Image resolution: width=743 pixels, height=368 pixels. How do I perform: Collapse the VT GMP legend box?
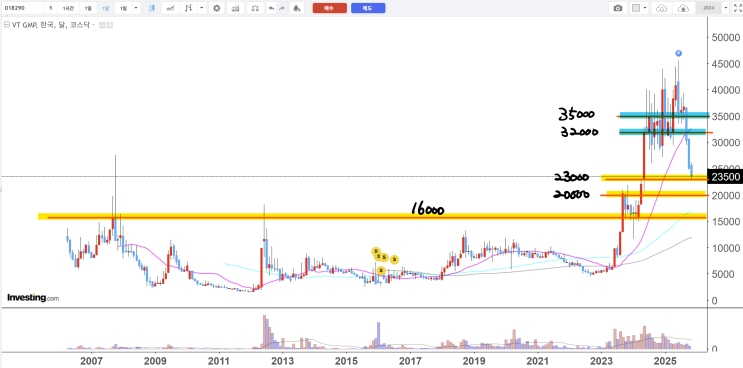tap(7, 25)
